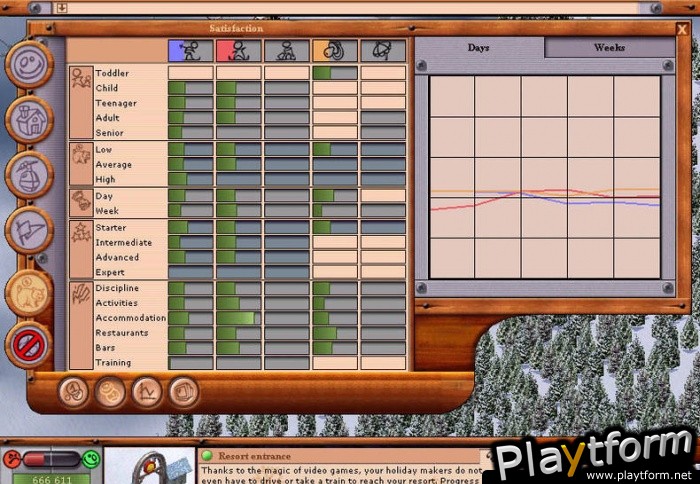Click the Bars bar in the snowboarder column

coord(239,348)
